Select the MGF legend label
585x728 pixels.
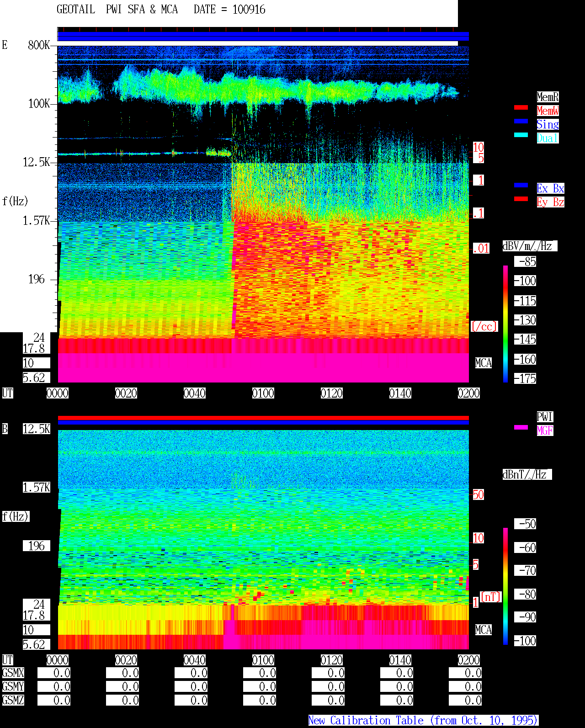tap(545, 430)
